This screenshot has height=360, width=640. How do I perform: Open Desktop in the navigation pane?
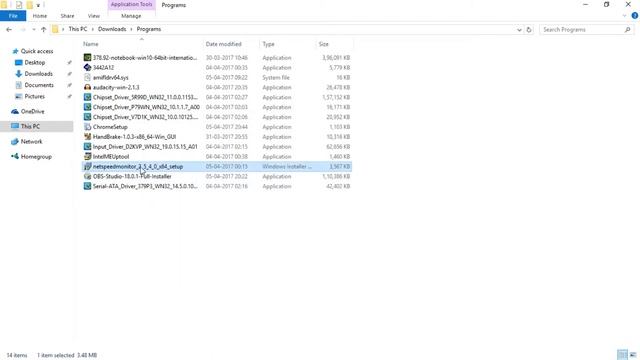click(x=35, y=62)
